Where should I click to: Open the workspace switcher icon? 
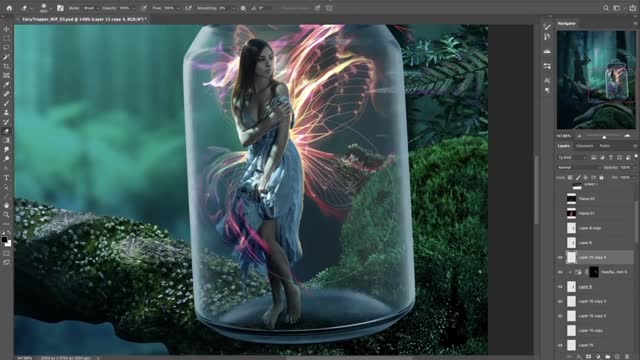point(617,8)
